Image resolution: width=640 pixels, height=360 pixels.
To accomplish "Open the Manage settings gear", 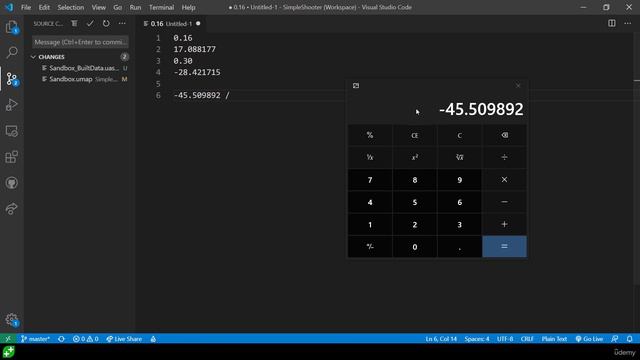I will (x=12, y=320).
